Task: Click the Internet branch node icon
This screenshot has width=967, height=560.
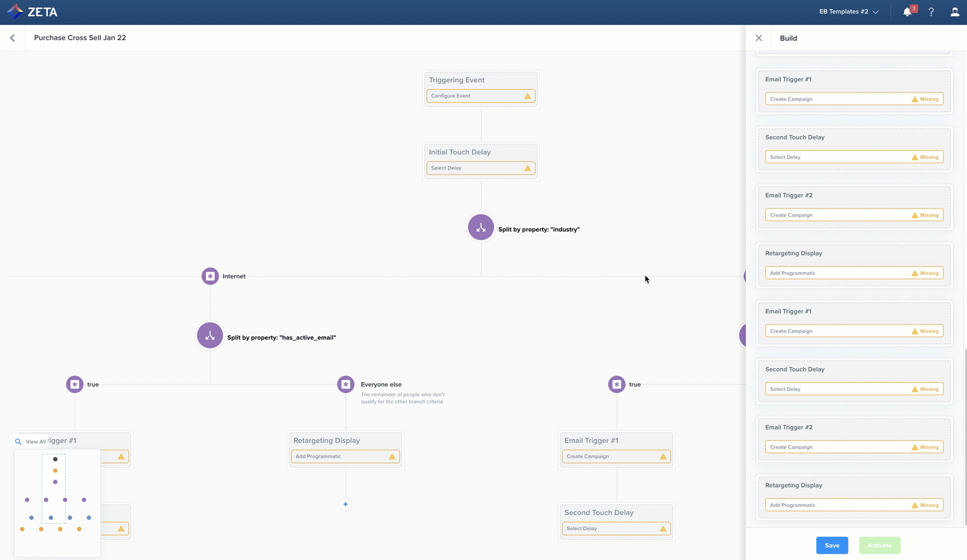Action: [x=210, y=276]
